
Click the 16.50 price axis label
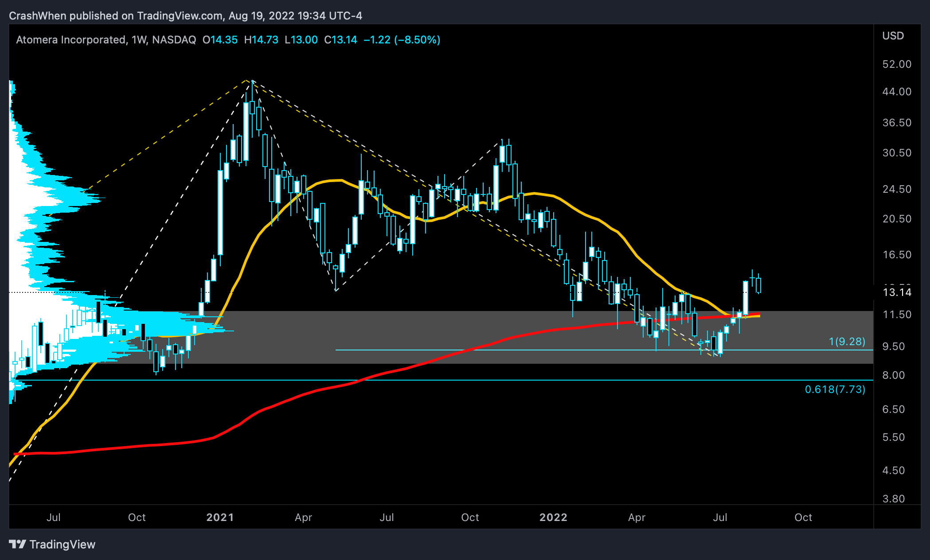(x=897, y=255)
